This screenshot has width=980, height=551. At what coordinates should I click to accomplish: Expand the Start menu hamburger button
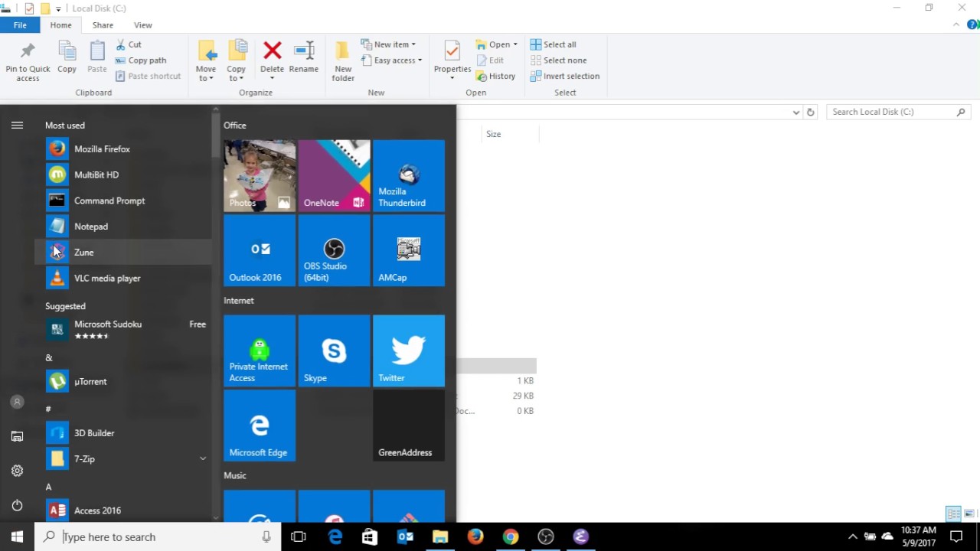[x=17, y=126]
